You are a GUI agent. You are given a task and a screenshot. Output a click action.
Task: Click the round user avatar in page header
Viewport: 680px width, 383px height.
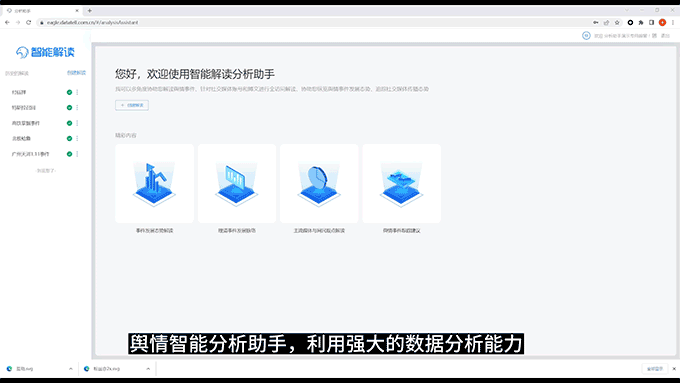click(x=586, y=36)
